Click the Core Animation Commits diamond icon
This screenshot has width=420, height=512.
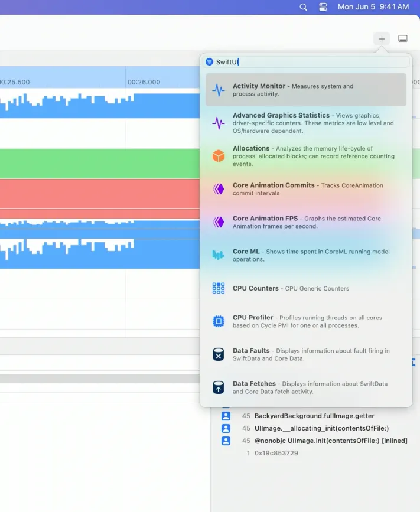[x=219, y=189]
